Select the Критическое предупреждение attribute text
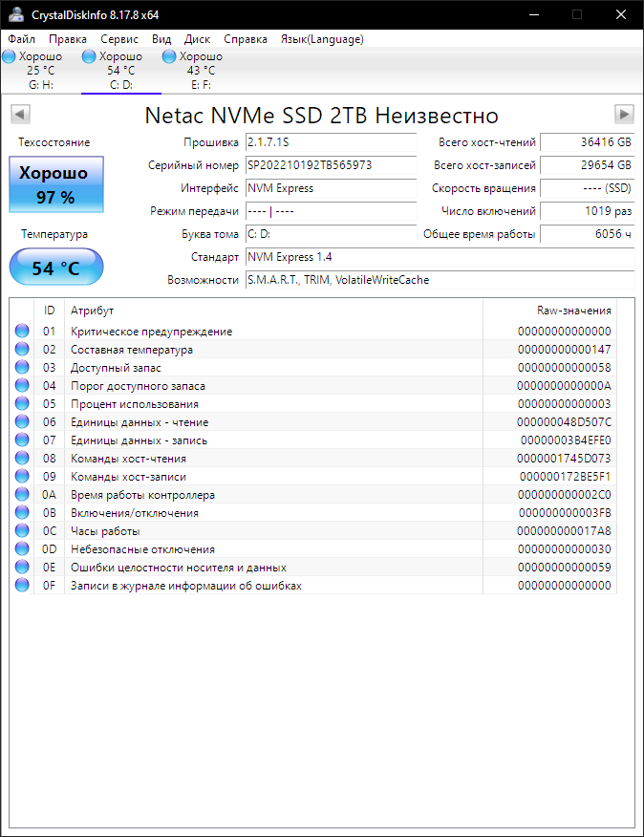This screenshot has height=837, width=644. [152, 332]
